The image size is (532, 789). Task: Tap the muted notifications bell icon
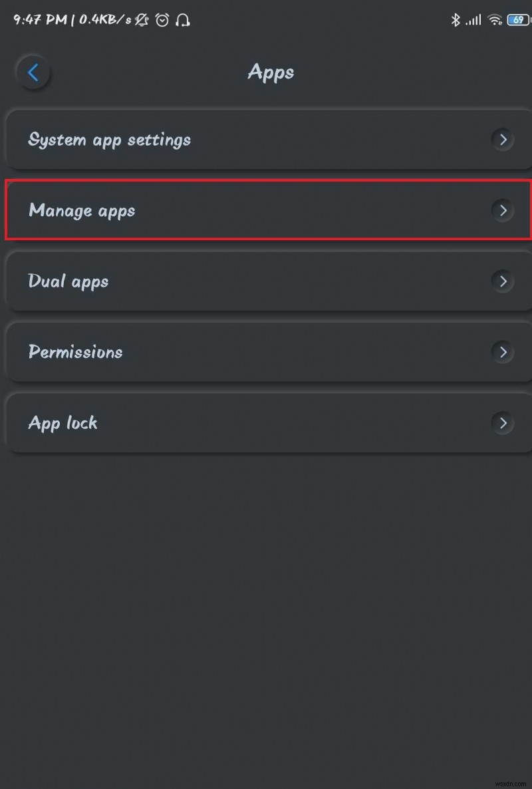[141, 20]
